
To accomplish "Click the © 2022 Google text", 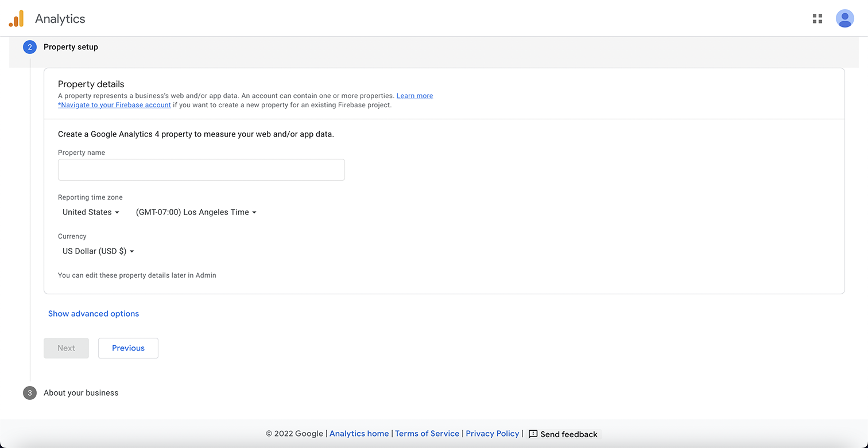I will click(x=294, y=434).
